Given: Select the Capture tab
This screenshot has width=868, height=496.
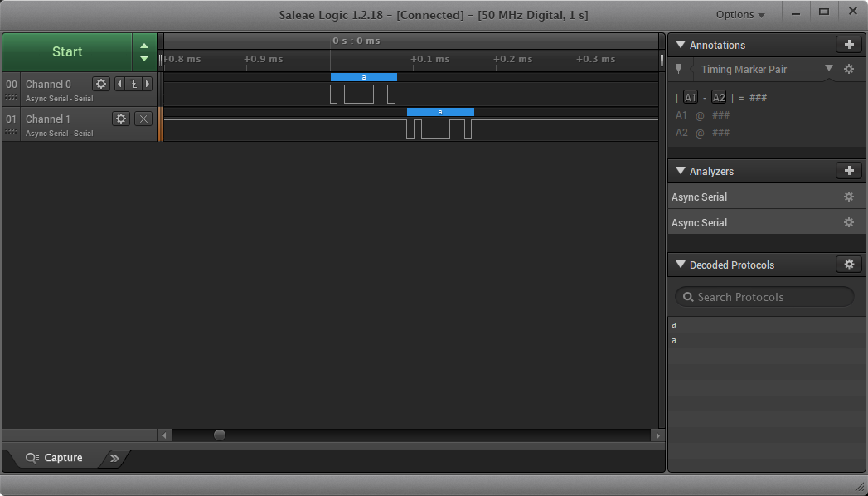Looking at the screenshot, I should tap(55, 458).
